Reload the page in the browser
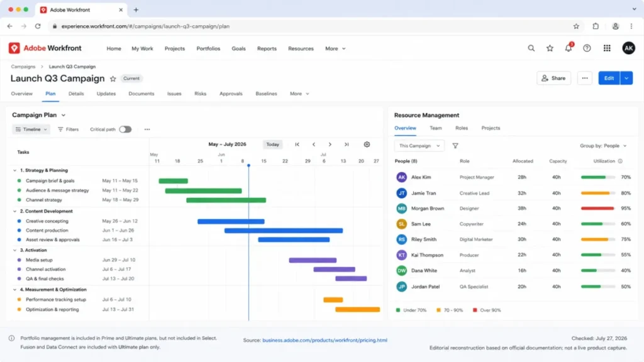The height and width of the screenshot is (362, 644). (38, 26)
